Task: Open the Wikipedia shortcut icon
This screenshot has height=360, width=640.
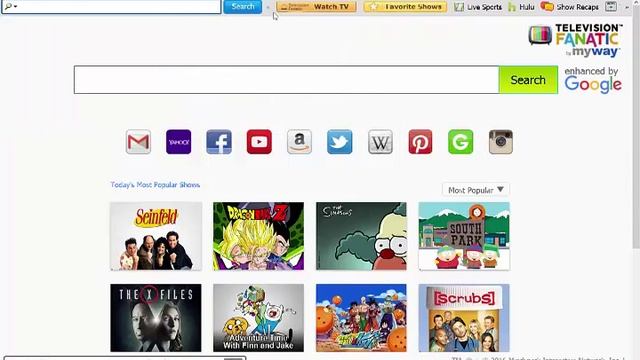Action: tap(380, 142)
